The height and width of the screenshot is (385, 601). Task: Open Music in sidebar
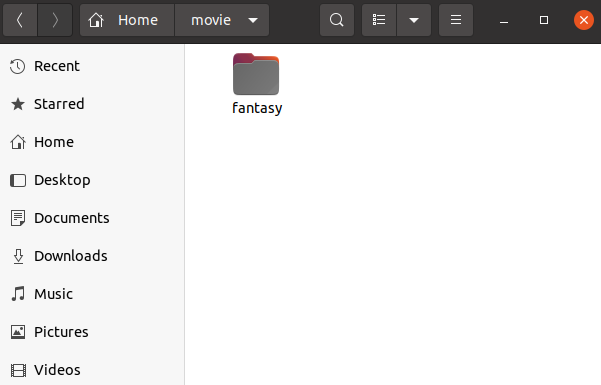[x=92, y=294]
